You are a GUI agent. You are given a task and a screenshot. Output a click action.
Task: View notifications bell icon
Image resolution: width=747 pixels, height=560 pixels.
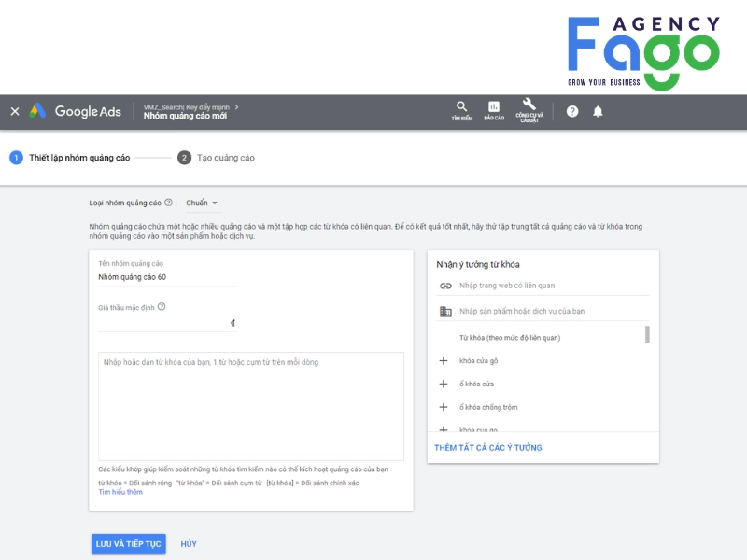[x=598, y=111]
